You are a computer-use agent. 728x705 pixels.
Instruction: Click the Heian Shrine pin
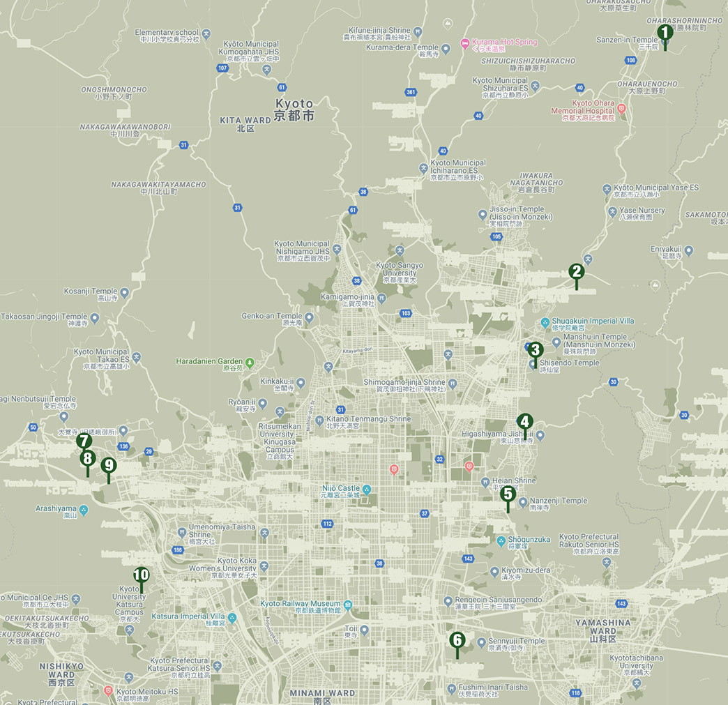tap(485, 482)
